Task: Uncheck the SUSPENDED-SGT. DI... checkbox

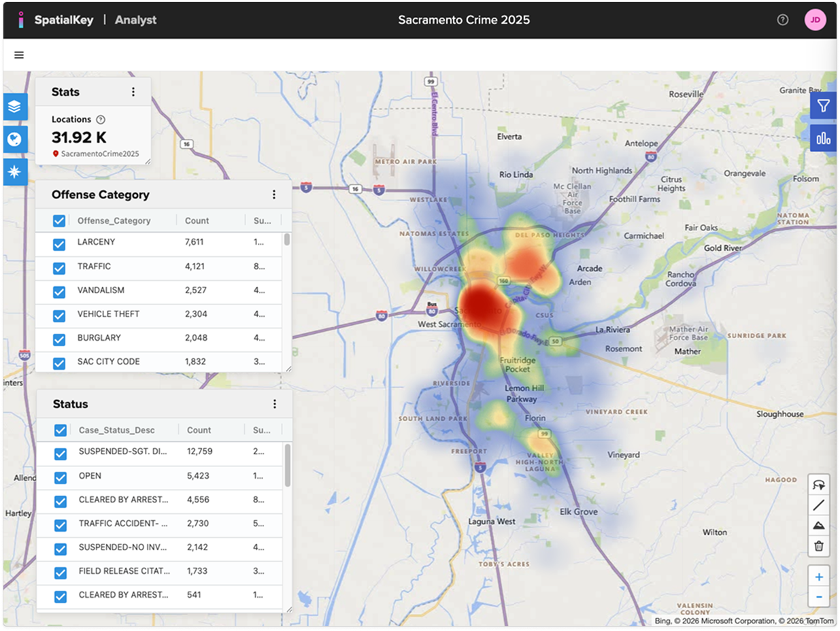Action: (x=61, y=454)
